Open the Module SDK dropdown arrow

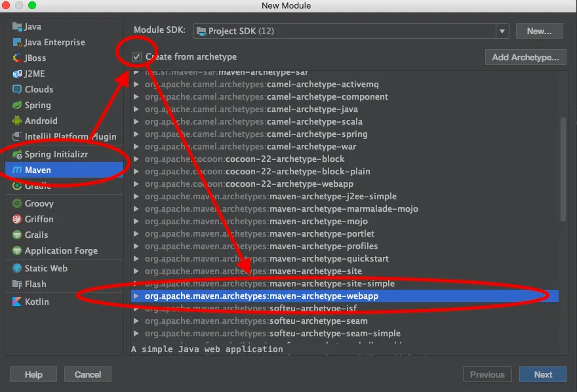point(502,31)
